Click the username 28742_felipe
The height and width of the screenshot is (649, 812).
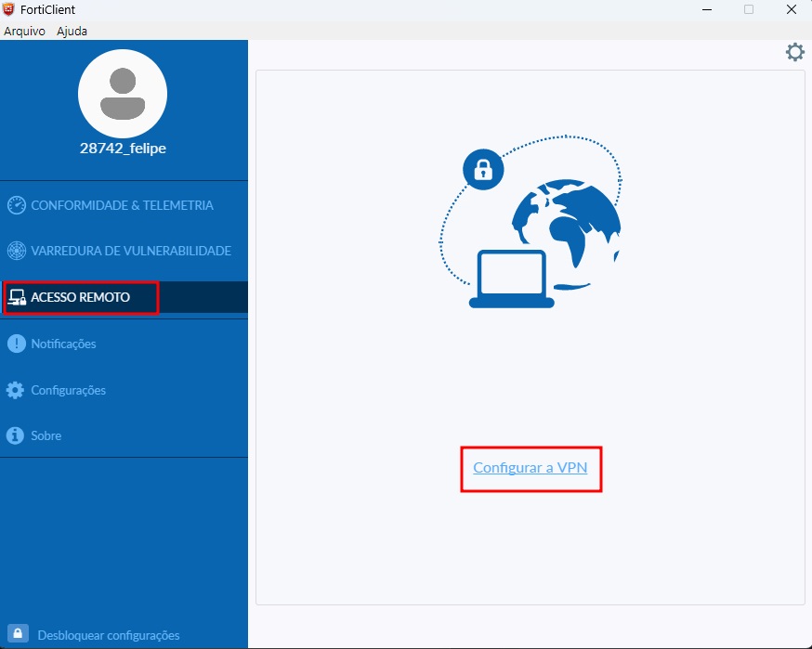pos(123,149)
